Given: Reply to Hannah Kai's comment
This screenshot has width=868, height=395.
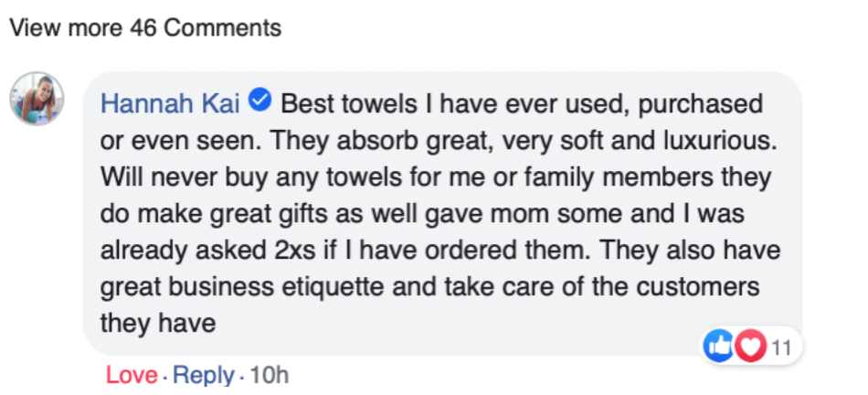Looking at the screenshot, I should pyautogui.click(x=203, y=375).
